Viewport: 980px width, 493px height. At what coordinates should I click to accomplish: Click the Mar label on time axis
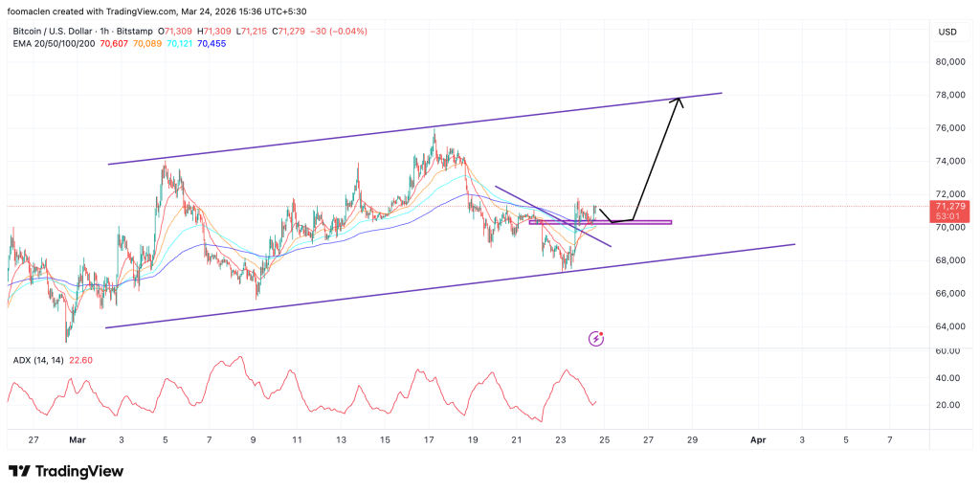(78, 439)
